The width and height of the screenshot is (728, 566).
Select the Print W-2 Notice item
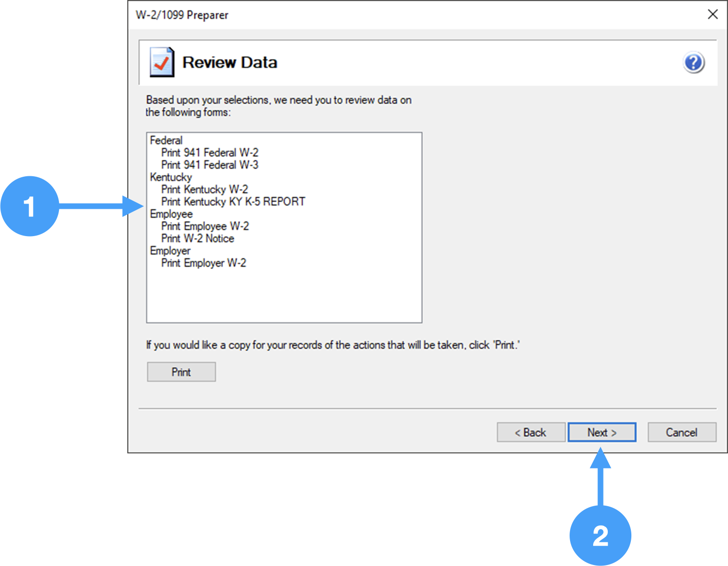(x=197, y=238)
